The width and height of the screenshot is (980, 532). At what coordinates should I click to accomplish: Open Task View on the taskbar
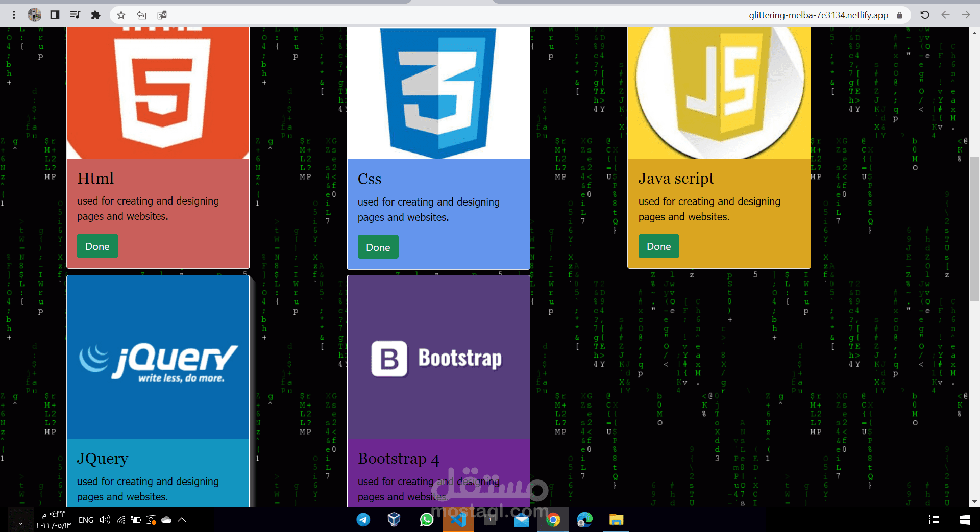(935, 520)
